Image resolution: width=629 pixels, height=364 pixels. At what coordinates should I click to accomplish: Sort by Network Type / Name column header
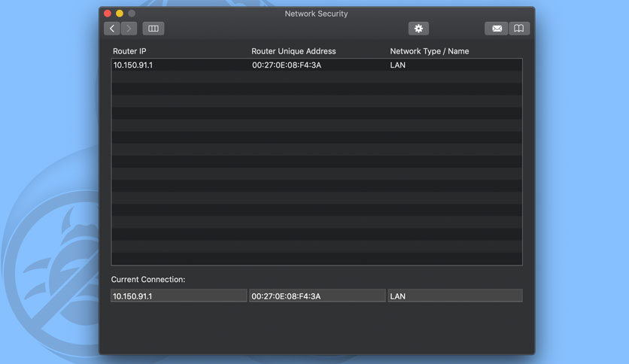(x=429, y=51)
